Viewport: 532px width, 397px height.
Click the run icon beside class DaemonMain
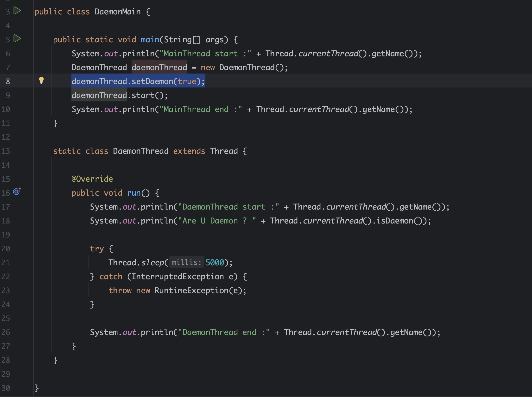pos(17,11)
